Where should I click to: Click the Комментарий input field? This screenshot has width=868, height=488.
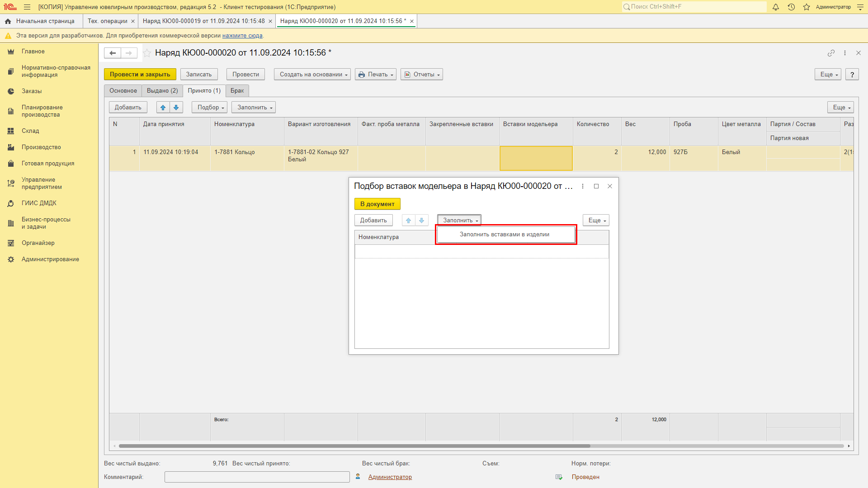[257, 477]
